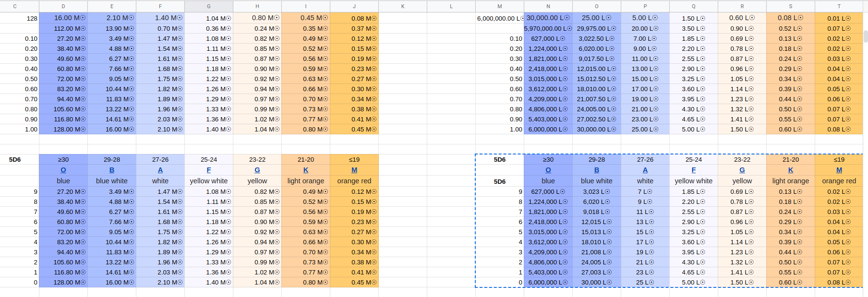Open the O link in the M☉ table
This screenshot has width=868, height=297.
click(63, 170)
